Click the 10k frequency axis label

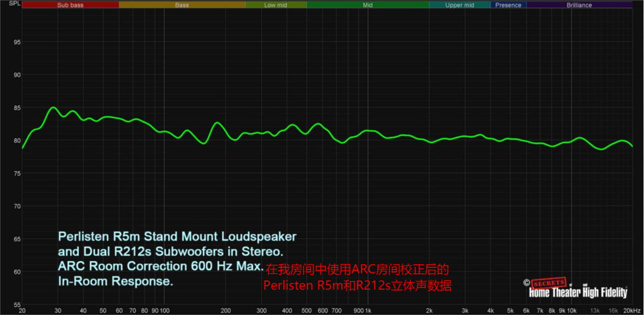click(572, 310)
